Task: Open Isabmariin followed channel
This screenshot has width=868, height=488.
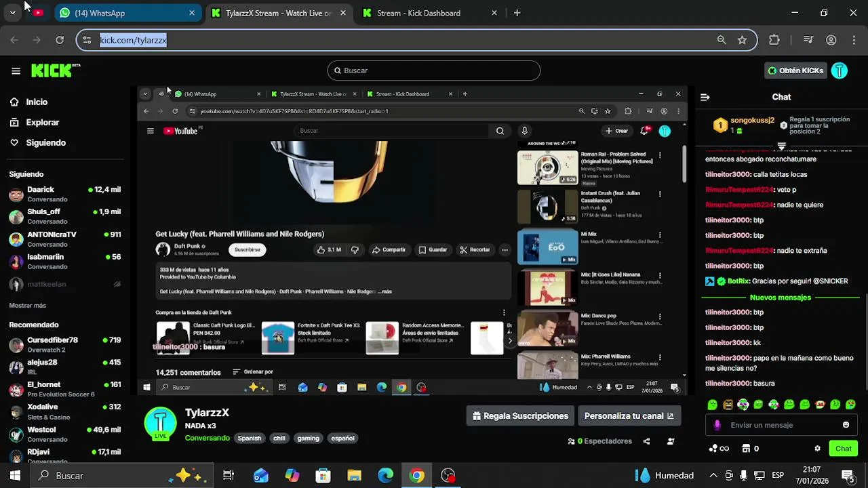Action: pos(64,261)
